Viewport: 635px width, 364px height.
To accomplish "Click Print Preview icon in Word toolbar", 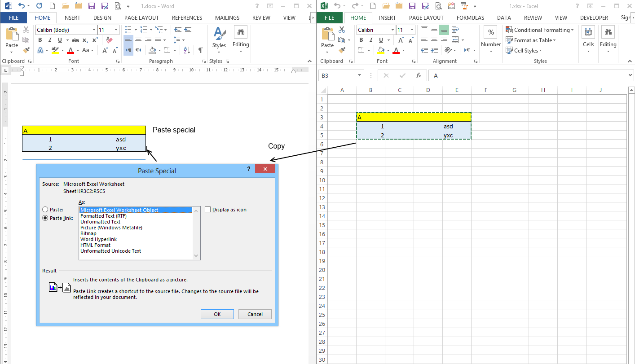I will 118,6.
